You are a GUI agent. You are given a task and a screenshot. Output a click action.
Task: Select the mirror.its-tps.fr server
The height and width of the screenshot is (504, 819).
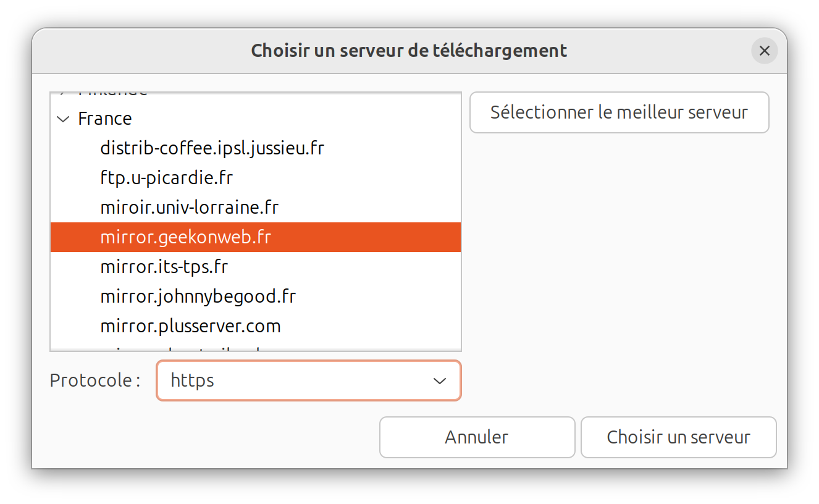coord(164,267)
